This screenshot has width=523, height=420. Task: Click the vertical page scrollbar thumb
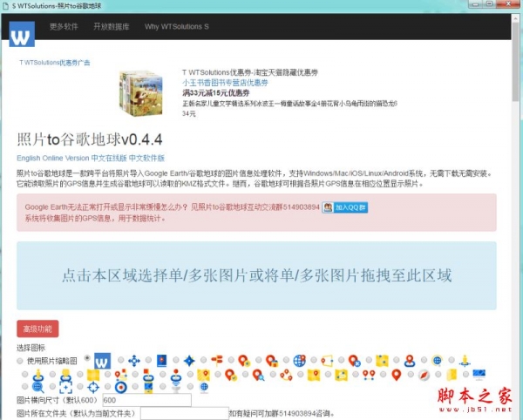516,62
